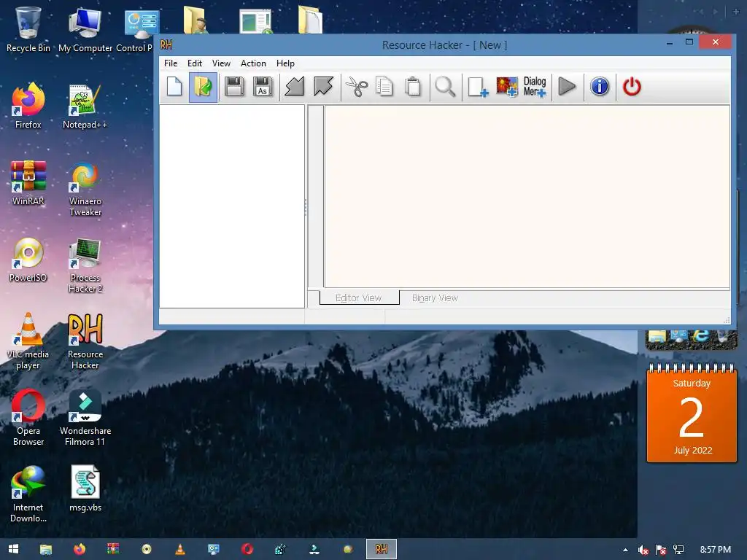
Task: Switch to the Binary View tab
Action: click(435, 297)
